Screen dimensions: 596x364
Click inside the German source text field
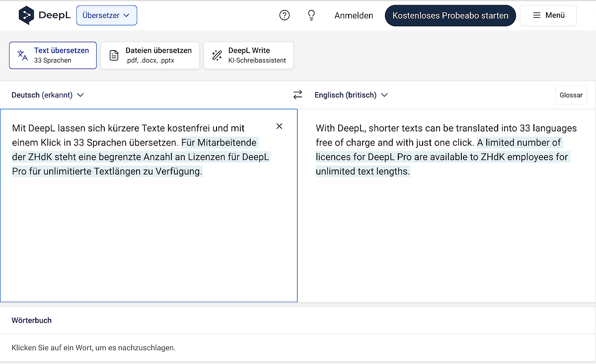coord(149,233)
